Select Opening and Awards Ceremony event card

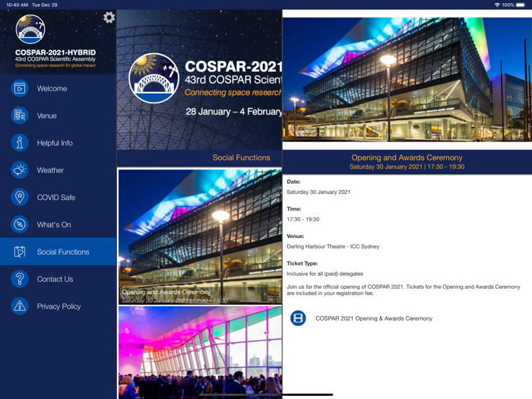[200, 237]
